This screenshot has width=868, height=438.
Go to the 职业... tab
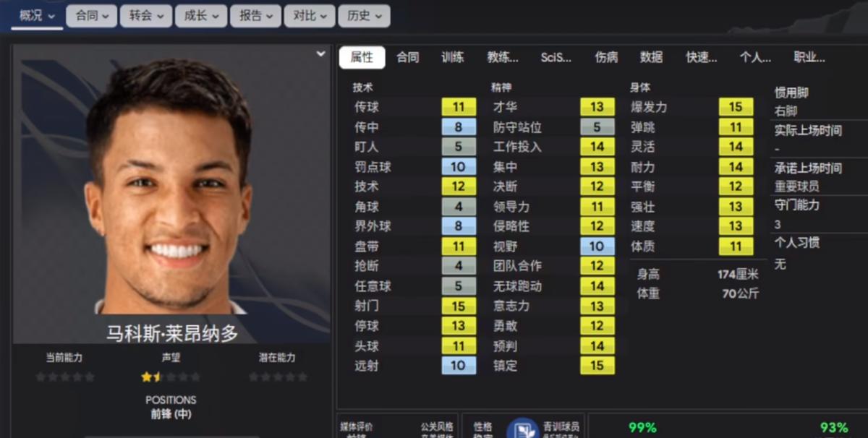809,58
